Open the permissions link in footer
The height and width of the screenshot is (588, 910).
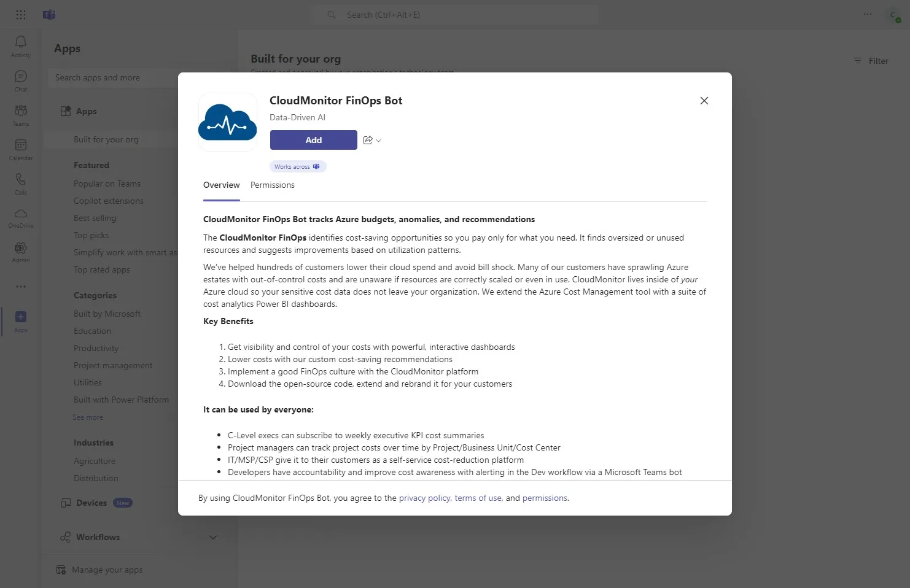pyautogui.click(x=545, y=498)
